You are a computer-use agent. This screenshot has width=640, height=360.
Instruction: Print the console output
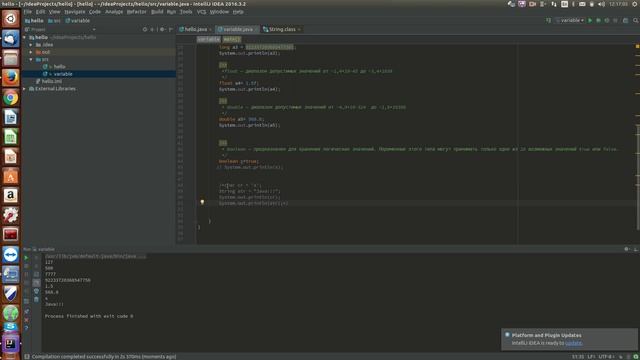pos(36,291)
